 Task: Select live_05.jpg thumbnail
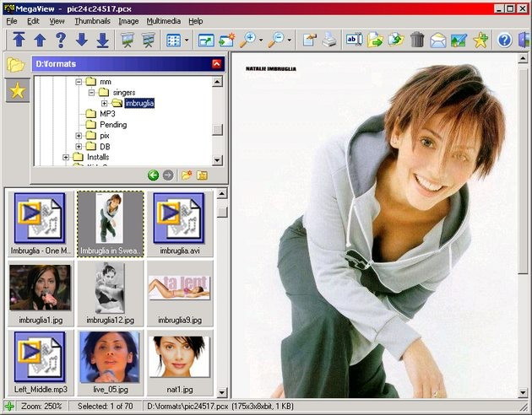(111, 363)
